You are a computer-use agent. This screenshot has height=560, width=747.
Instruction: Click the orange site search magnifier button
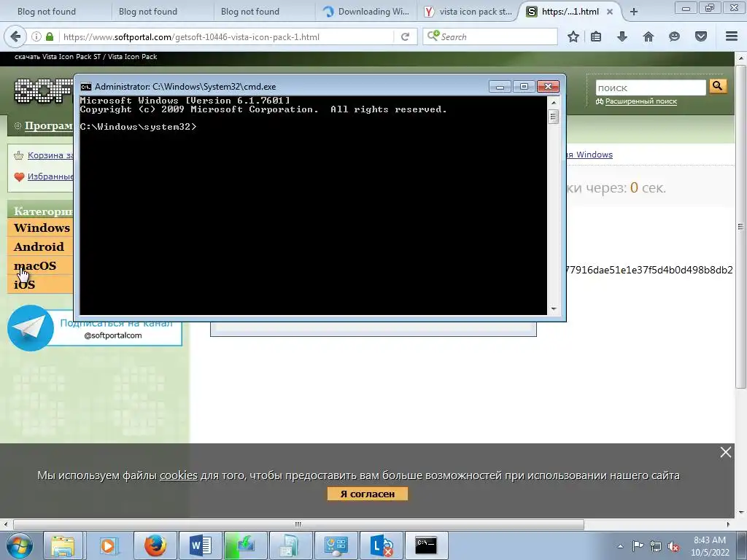coord(718,86)
